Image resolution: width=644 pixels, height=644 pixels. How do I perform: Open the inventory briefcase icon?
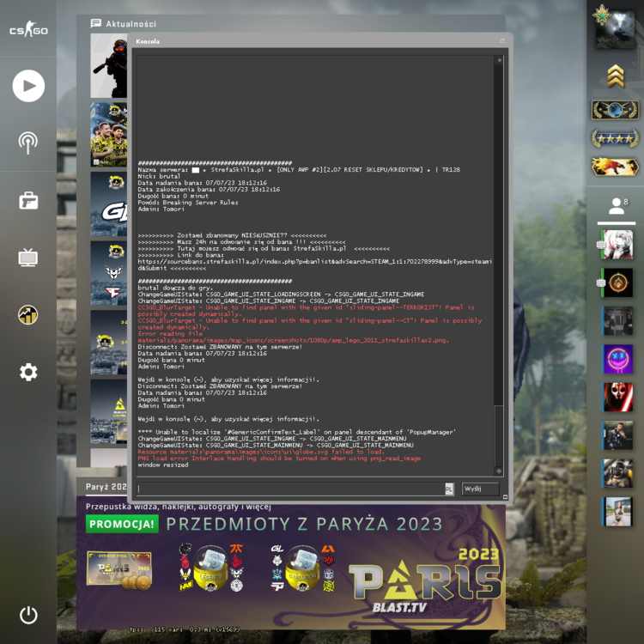tap(28, 201)
